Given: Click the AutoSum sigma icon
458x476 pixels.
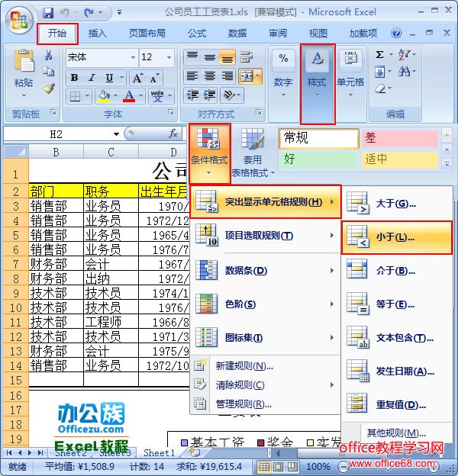Looking at the screenshot, I should pos(379,55).
